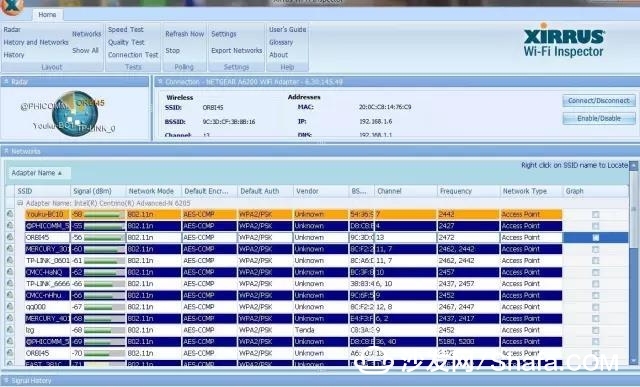Enable Graph checkbox for Youku-BC10

(x=596, y=214)
